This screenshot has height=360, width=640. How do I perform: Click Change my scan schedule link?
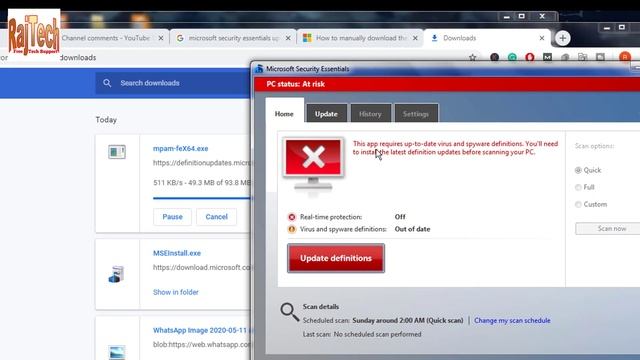tap(512, 320)
